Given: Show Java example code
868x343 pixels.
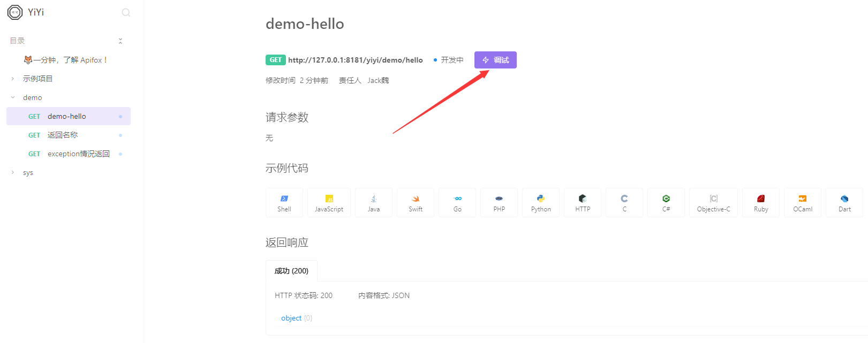Looking at the screenshot, I should (374, 202).
